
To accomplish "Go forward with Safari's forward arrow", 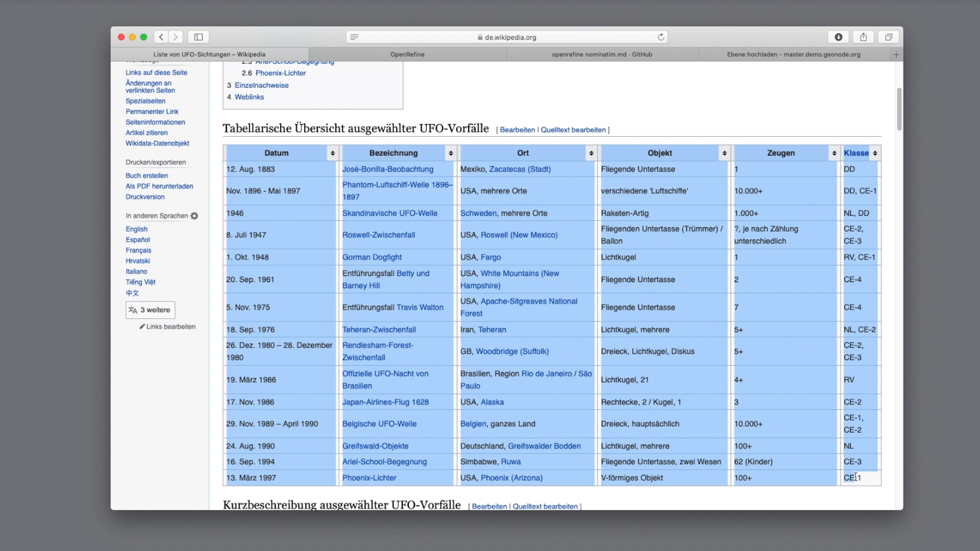I will pyautogui.click(x=176, y=37).
